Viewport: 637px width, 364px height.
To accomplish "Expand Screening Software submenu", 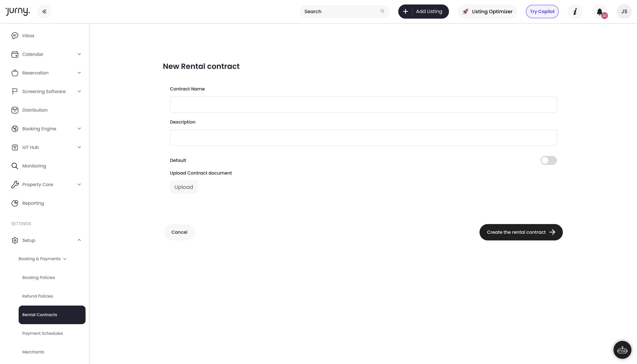I will (79, 92).
